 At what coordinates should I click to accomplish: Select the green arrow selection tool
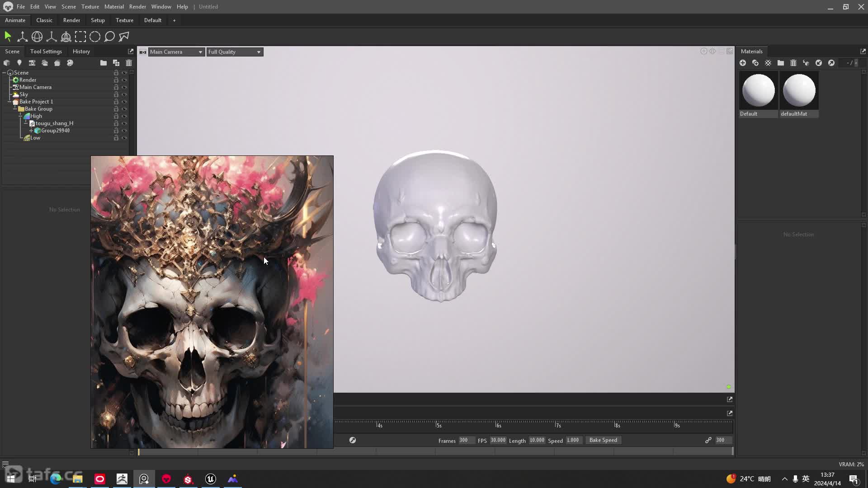coord(8,36)
